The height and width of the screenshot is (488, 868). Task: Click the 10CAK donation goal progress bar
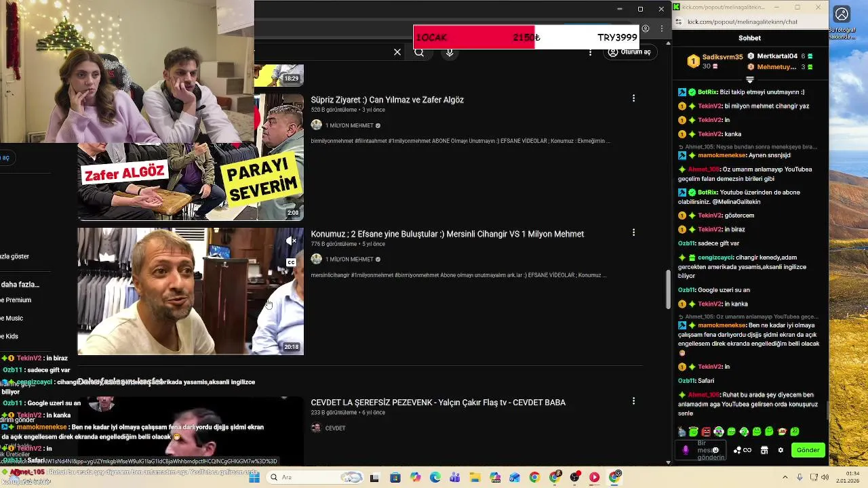point(526,37)
